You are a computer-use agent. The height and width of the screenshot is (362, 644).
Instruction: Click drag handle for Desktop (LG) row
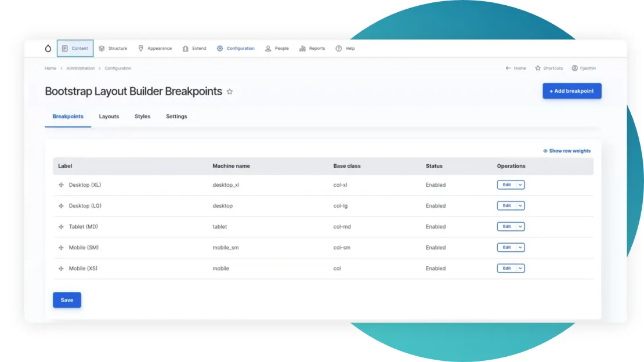[61, 206]
